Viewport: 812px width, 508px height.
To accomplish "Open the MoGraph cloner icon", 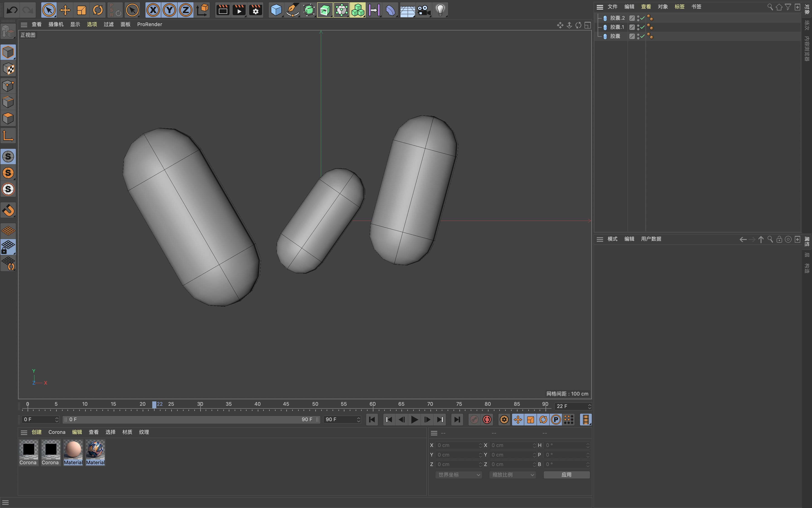I will click(358, 10).
